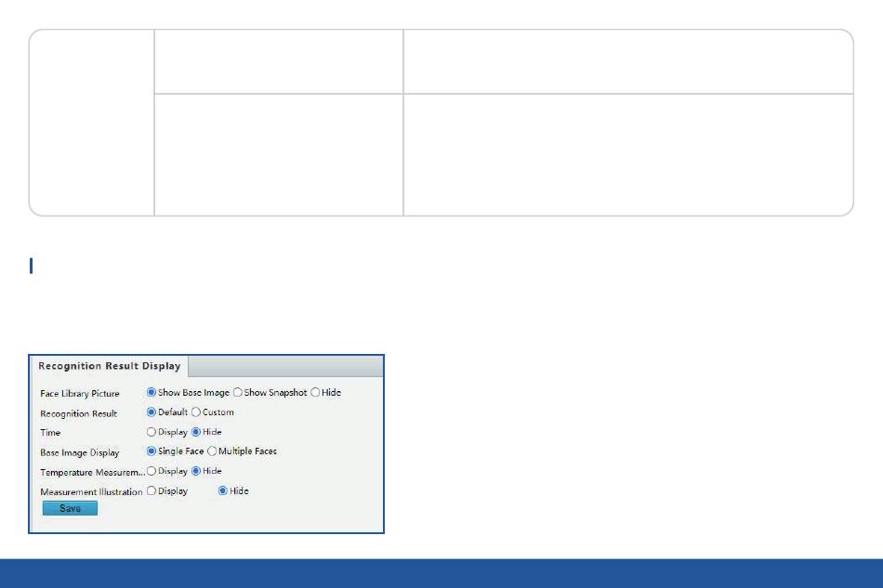Choose Display for Time
The height and width of the screenshot is (588, 883).
tap(151, 432)
